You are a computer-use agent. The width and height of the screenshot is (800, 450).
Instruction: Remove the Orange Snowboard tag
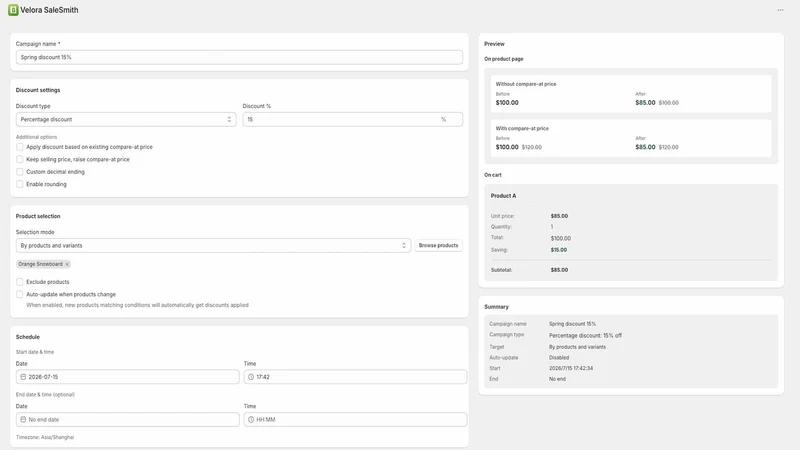pos(67,264)
